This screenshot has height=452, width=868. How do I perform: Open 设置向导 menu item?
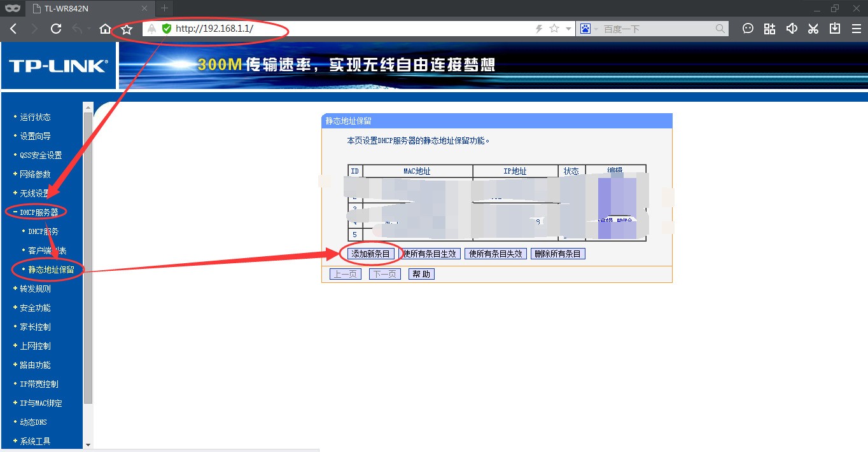click(35, 136)
